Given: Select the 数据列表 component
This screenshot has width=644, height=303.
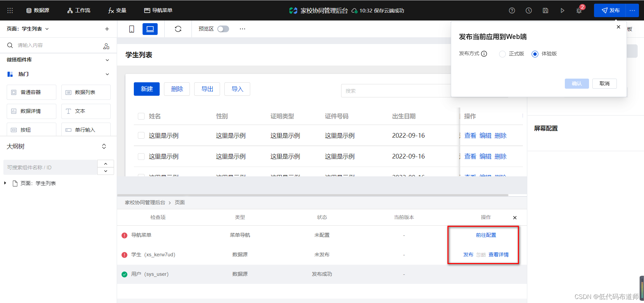Looking at the screenshot, I should tap(86, 92).
